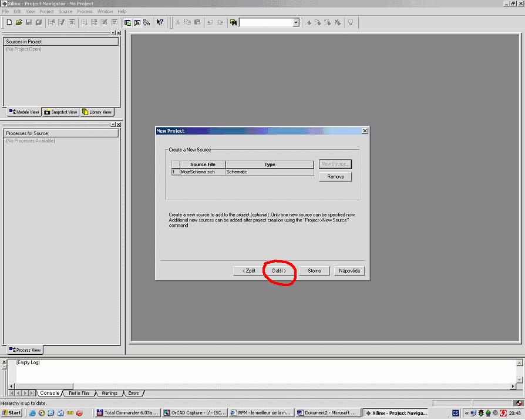Click the Save All toolbar icon
Screen dimensions: 525x420
(x=39, y=22)
